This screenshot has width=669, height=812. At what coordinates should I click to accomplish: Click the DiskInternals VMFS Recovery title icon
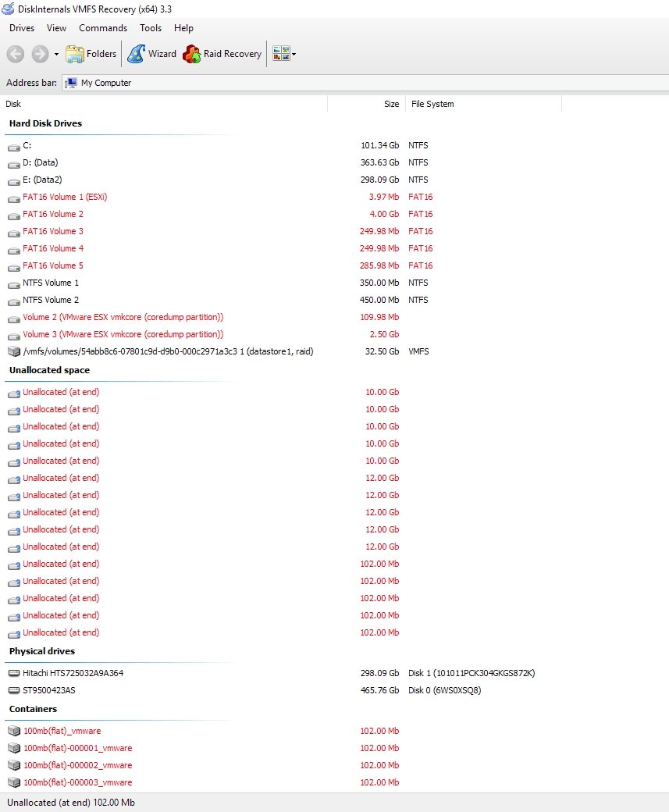coord(9,9)
